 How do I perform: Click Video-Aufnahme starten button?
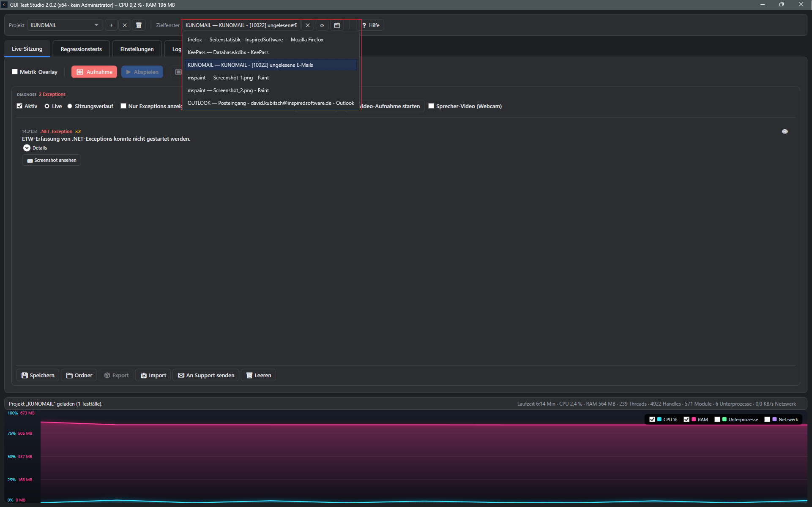(x=391, y=106)
